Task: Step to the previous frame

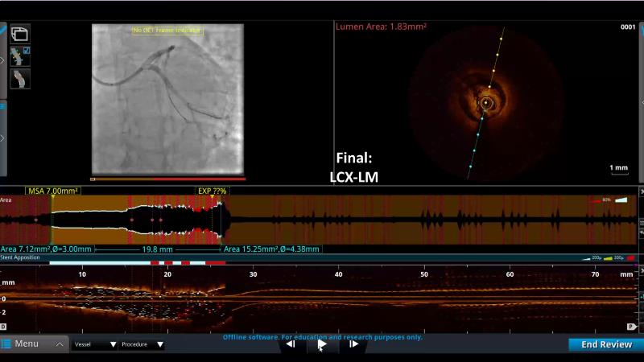Action: click(291, 344)
